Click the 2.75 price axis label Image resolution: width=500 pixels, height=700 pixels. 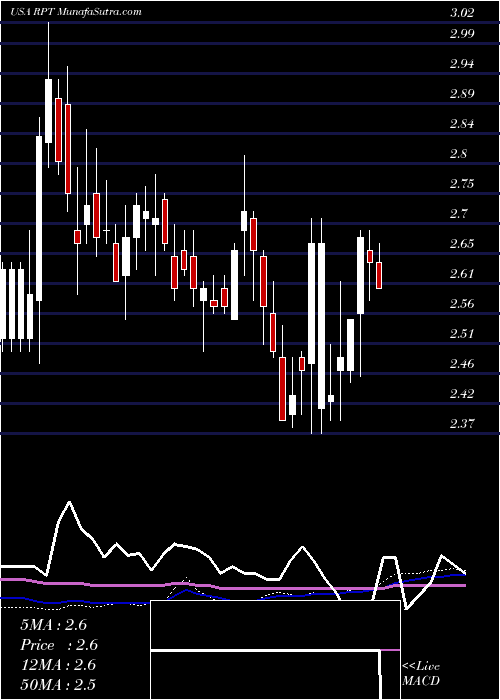point(462,183)
